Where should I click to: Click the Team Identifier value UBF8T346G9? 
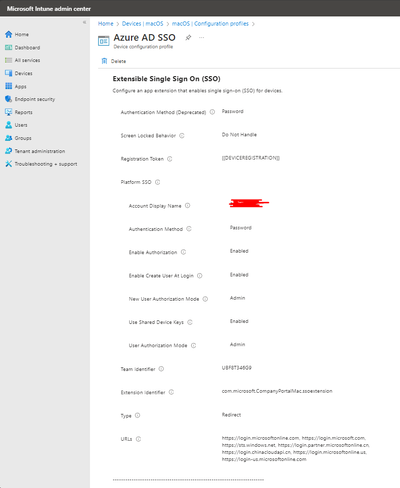[x=237, y=368]
